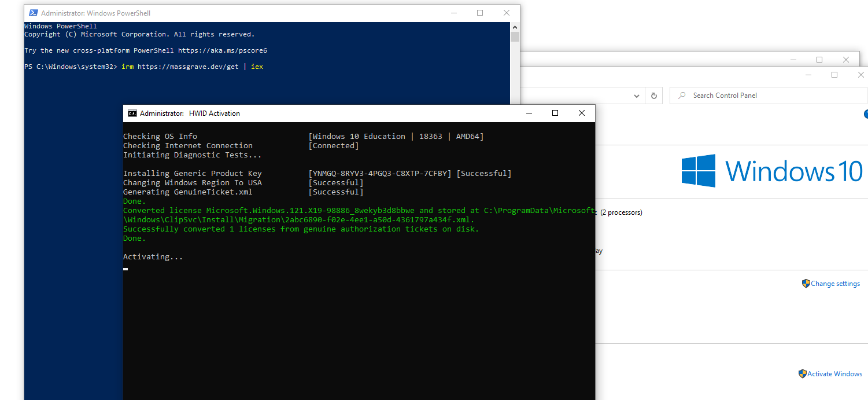Close the HWID Activation window
Viewport: 868px width, 400px height.
coord(582,113)
